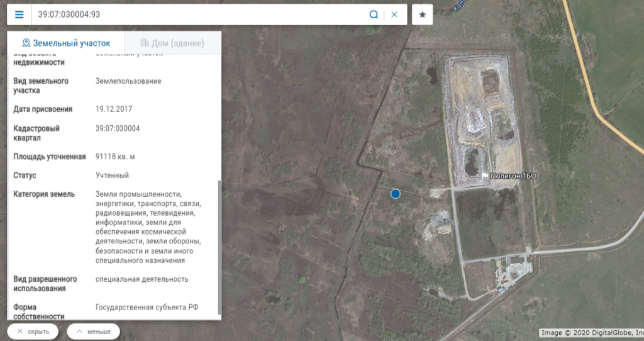Click the скрыть button
Image resolution: width=644 pixels, height=341 pixels.
point(33,332)
